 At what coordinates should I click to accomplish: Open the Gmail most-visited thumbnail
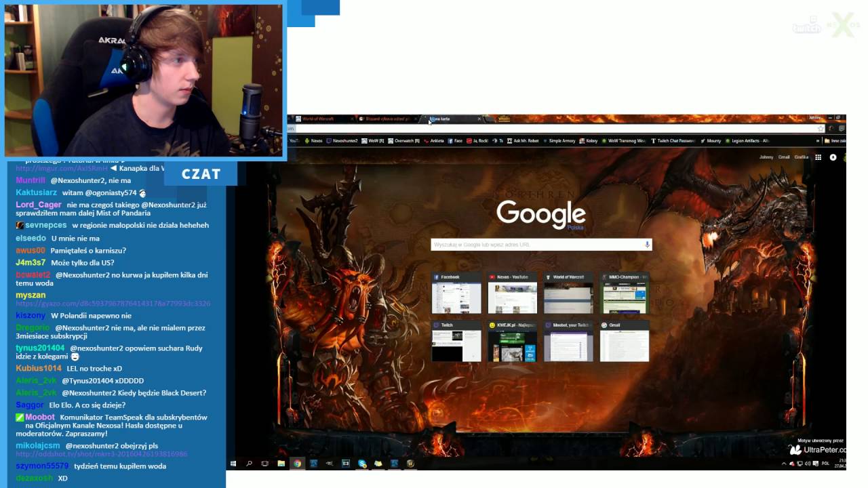(x=625, y=341)
